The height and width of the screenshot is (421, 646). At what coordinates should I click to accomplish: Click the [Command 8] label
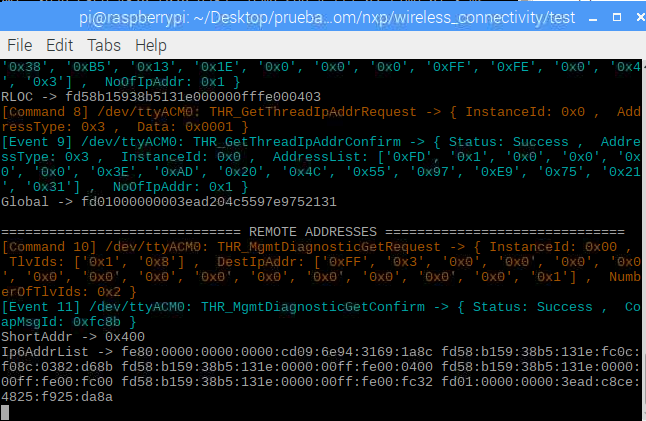45,112
